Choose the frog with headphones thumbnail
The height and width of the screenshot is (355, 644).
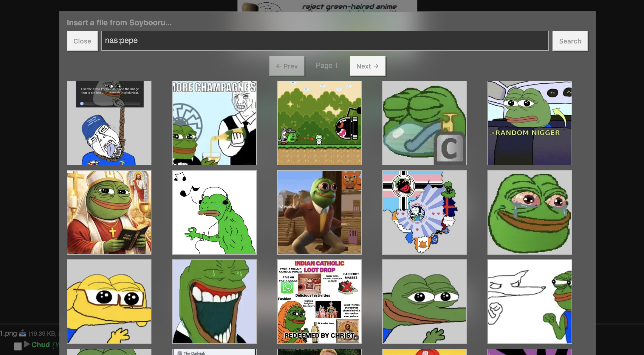tap(214, 212)
